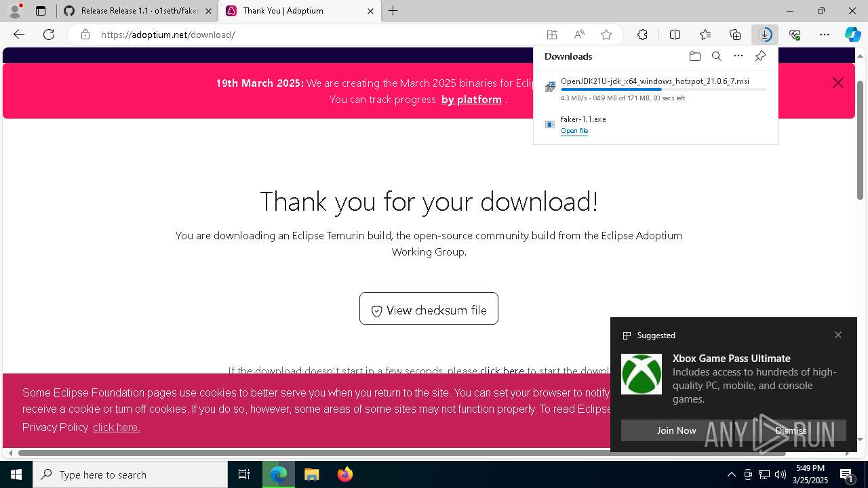Dismiss the March 2025 announcement banner
This screenshot has width=868, height=488.
click(838, 83)
